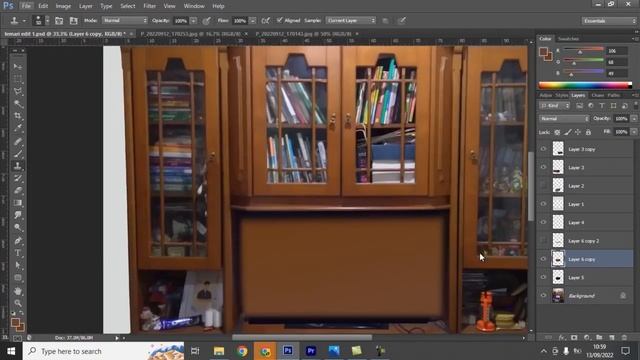Hide Layer 3 visibility eye

click(x=543, y=167)
